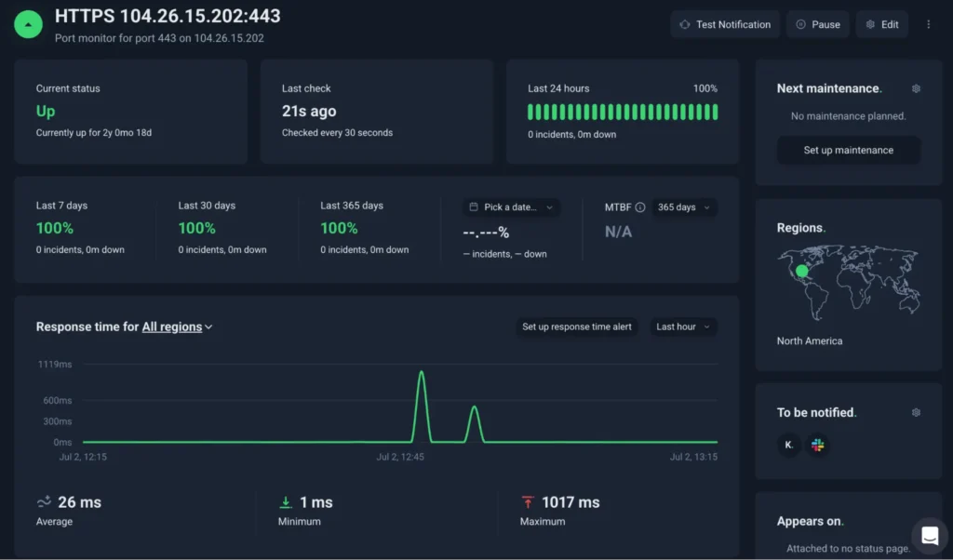Click the '1119ms' axis label
The image size is (953, 560).
point(55,365)
